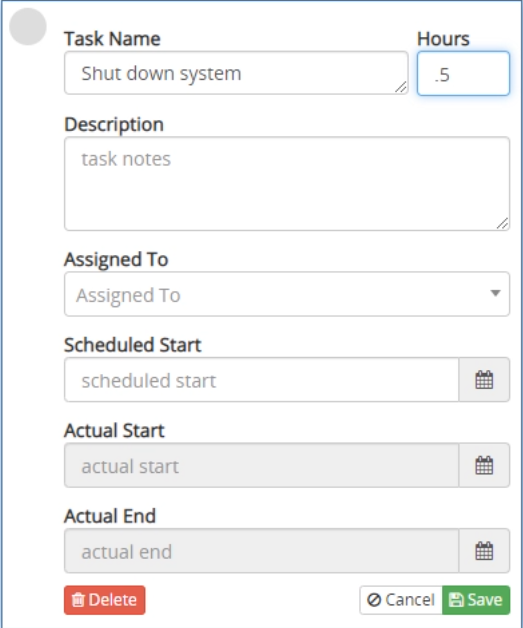523x628 pixels.
Task: Click the actual end text field
Action: [x=262, y=551]
